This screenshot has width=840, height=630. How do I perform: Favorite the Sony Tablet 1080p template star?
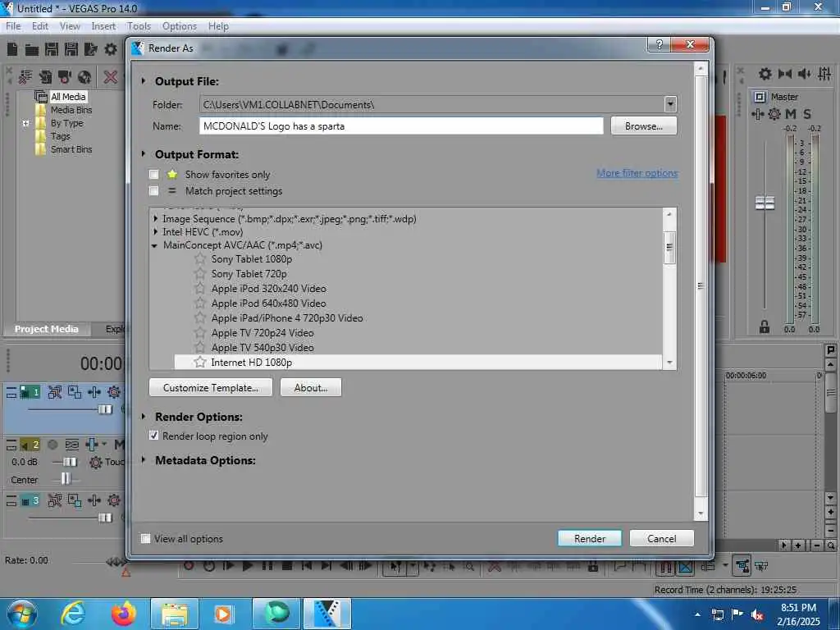coord(200,258)
